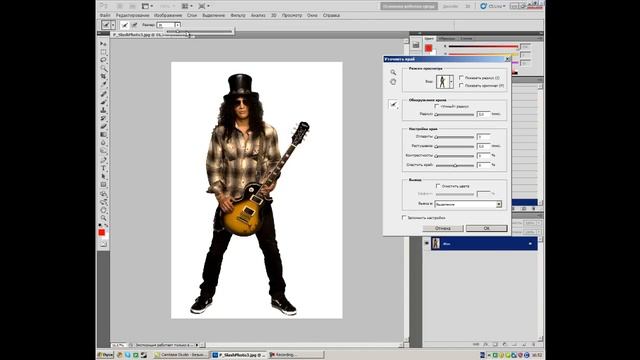Select the Clone Stamp tool
The image size is (640, 360).
tap(103, 110)
